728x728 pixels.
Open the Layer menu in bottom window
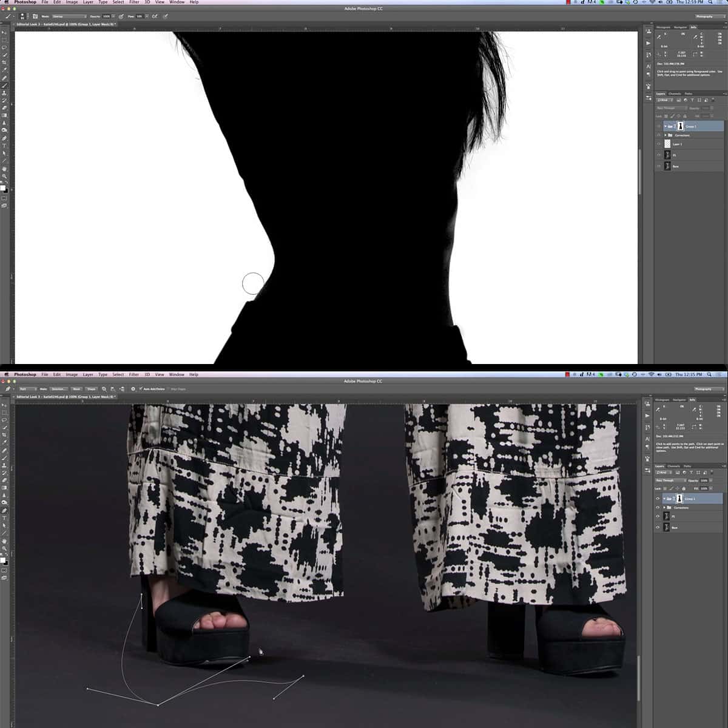[88, 374]
